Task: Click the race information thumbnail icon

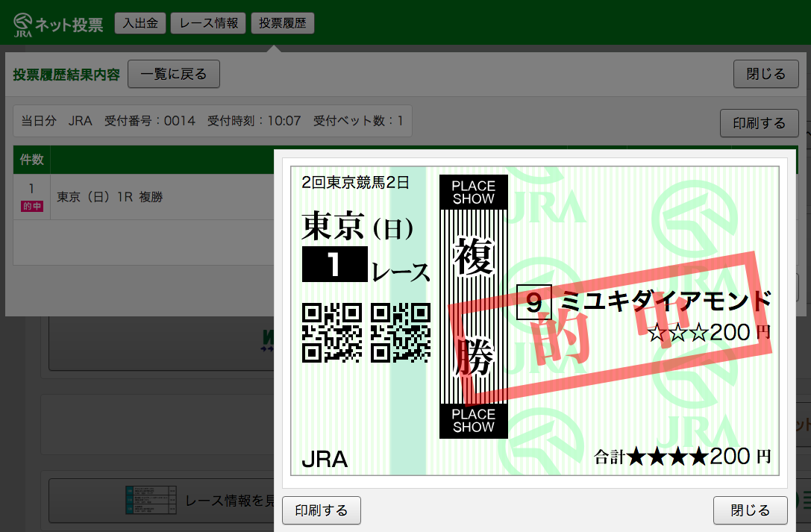Action: click(151, 500)
